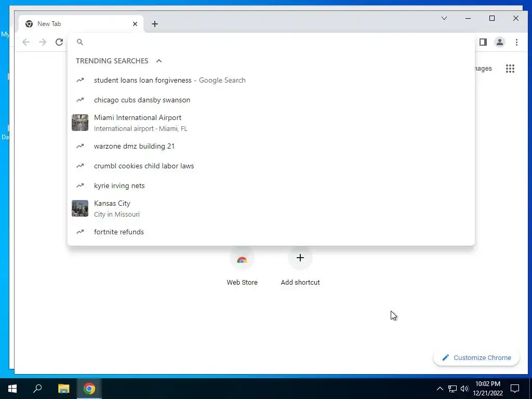Click trending icon beside chicago cubs

tap(80, 100)
